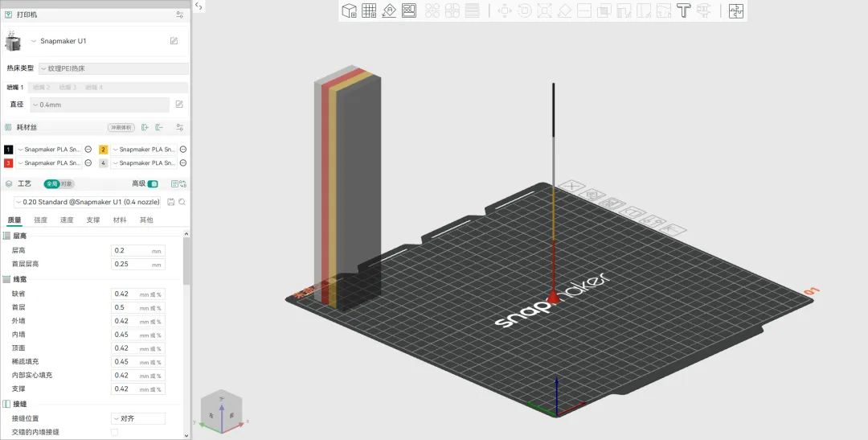Switch to the 材料 material tab

pos(120,220)
